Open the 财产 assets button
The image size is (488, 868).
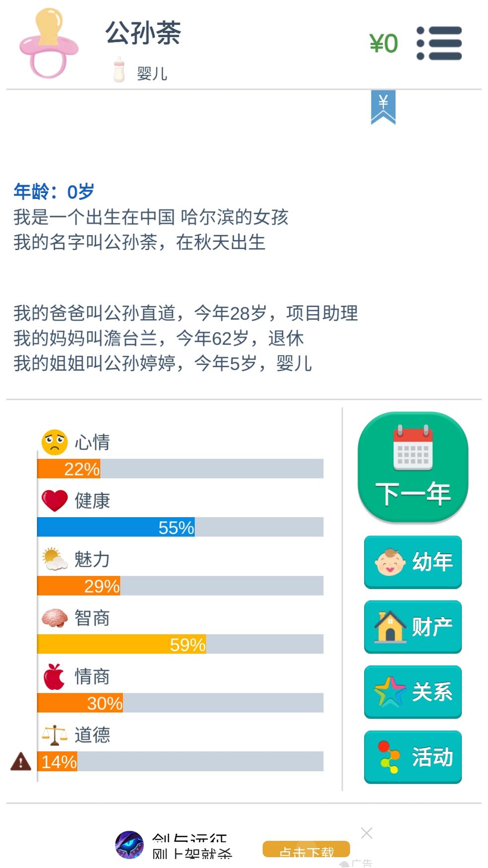click(413, 627)
